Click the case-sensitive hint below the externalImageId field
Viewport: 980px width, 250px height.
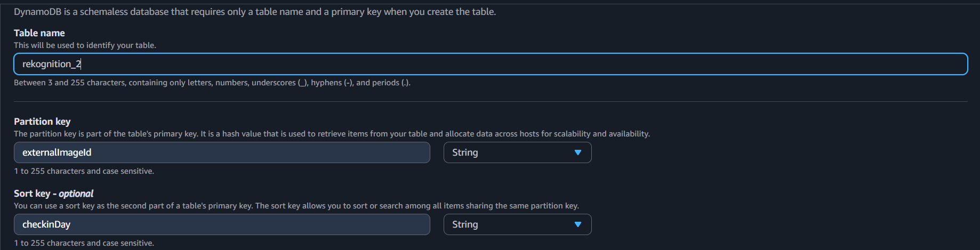(x=84, y=171)
